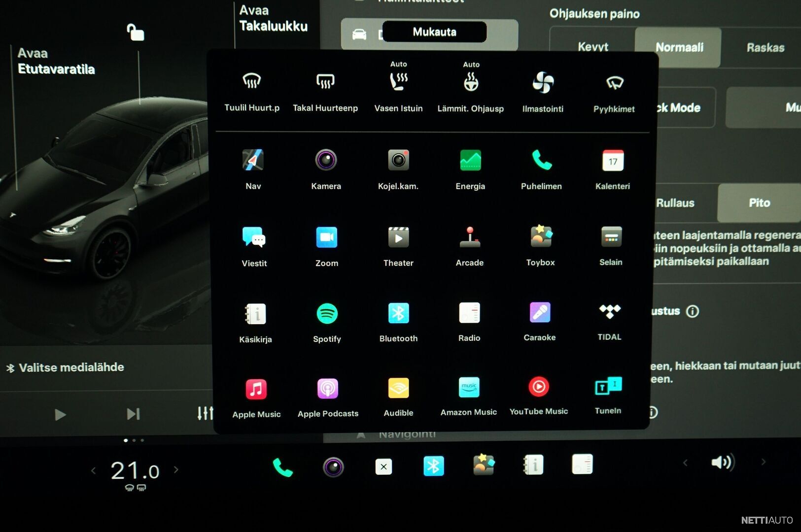This screenshot has height=532, width=801.
Task: Open Bluetooth in the app grid
Action: pos(398,322)
